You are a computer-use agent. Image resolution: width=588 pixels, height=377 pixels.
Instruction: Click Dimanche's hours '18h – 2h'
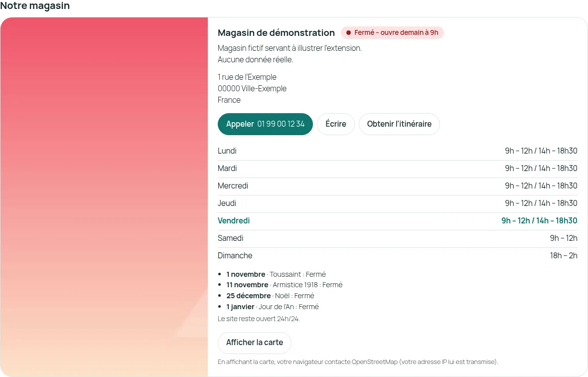(x=564, y=256)
